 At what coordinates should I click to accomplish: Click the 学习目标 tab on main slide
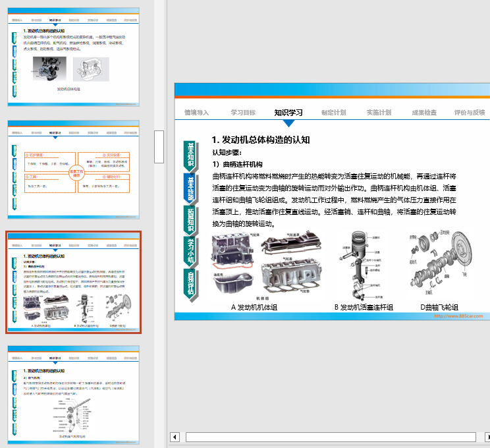pyautogui.click(x=243, y=113)
